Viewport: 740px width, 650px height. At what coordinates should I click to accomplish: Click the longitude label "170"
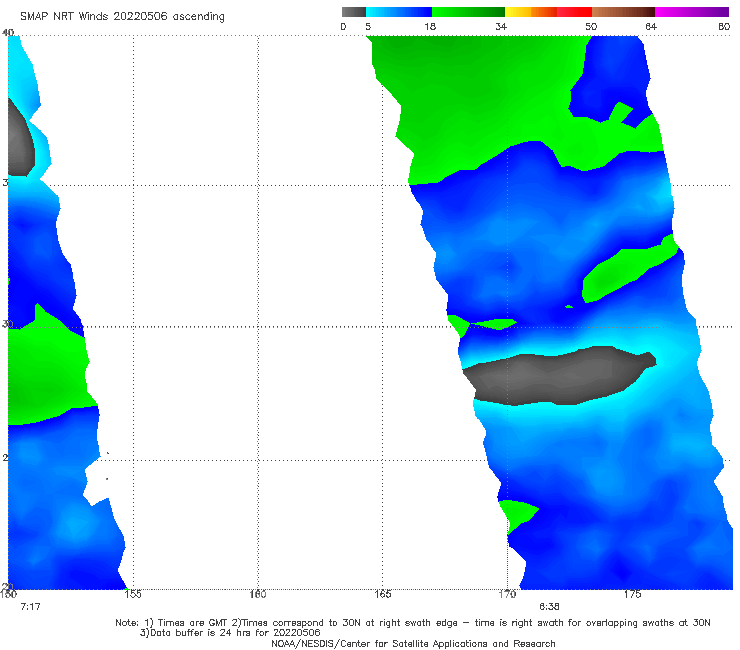coord(507,594)
